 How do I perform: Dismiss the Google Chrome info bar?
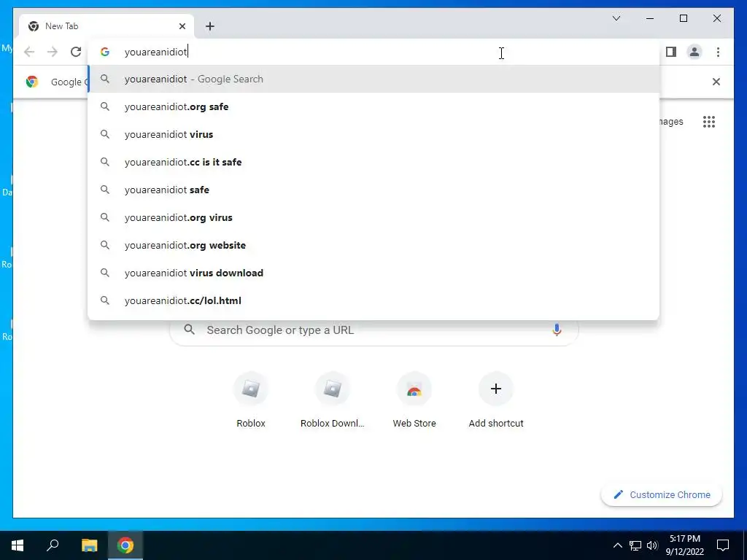tap(716, 82)
